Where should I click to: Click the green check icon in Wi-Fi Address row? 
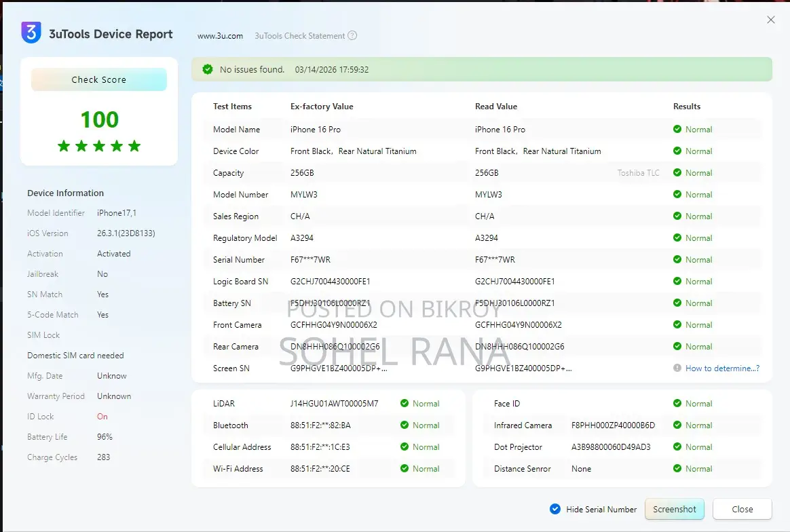click(x=404, y=468)
